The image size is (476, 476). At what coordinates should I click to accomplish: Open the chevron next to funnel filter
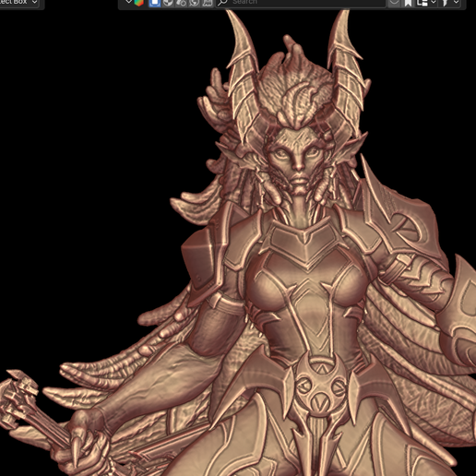tap(457, 3)
